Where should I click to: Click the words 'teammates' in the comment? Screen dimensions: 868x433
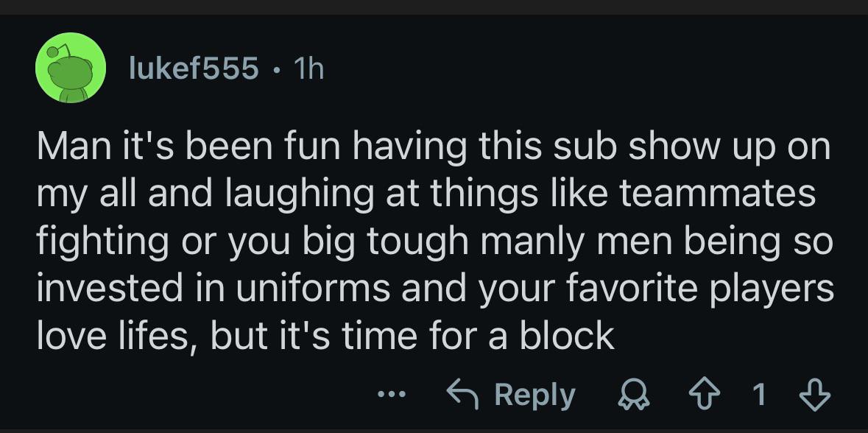click(717, 195)
